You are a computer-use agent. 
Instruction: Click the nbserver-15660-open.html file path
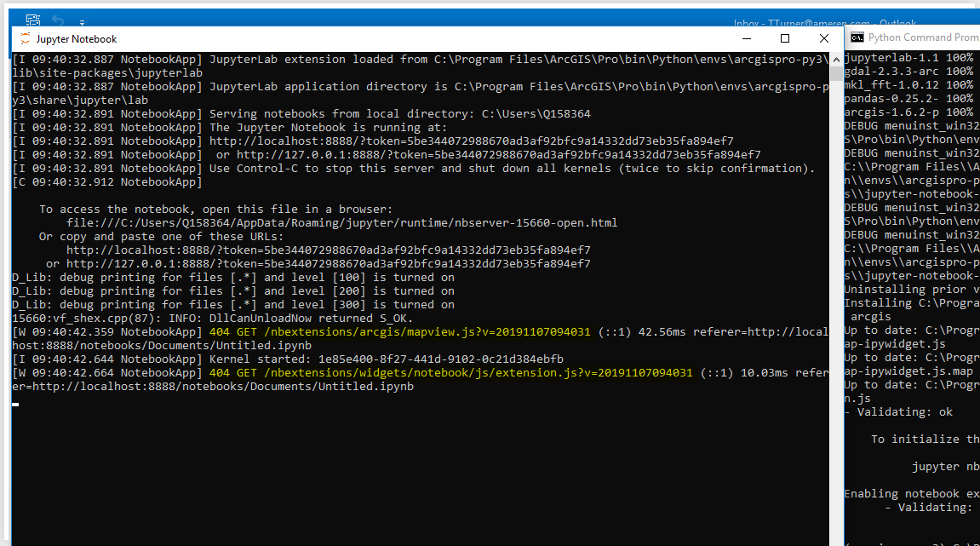point(342,222)
